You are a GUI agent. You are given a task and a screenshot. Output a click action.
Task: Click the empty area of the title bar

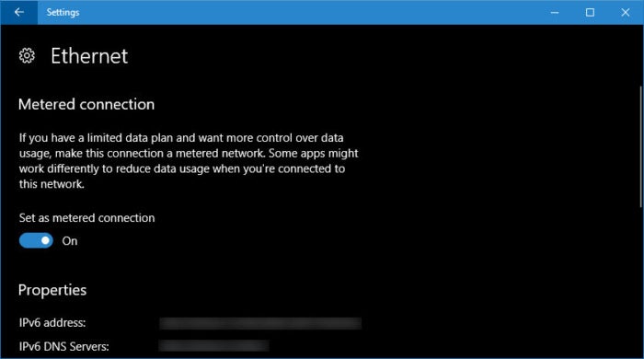click(x=308, y=12)
